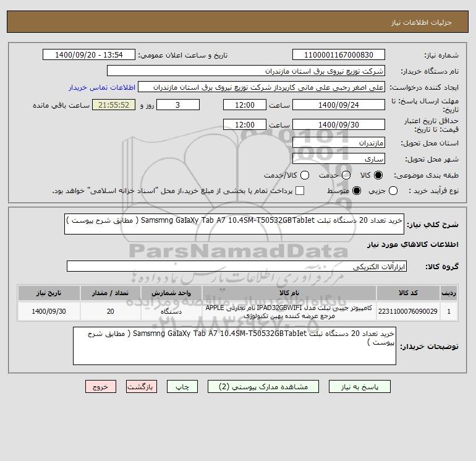Choose the جزیی purchase type radio
Viewport: 476px width, 461px height.
pos(393,191)
